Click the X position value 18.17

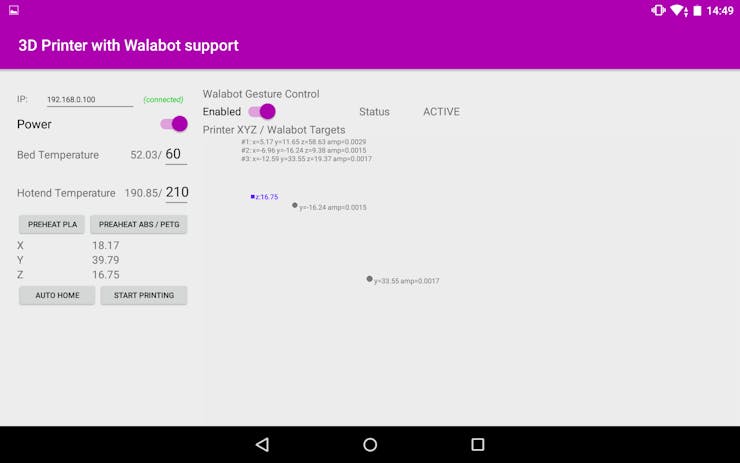[x=106, y=245]
